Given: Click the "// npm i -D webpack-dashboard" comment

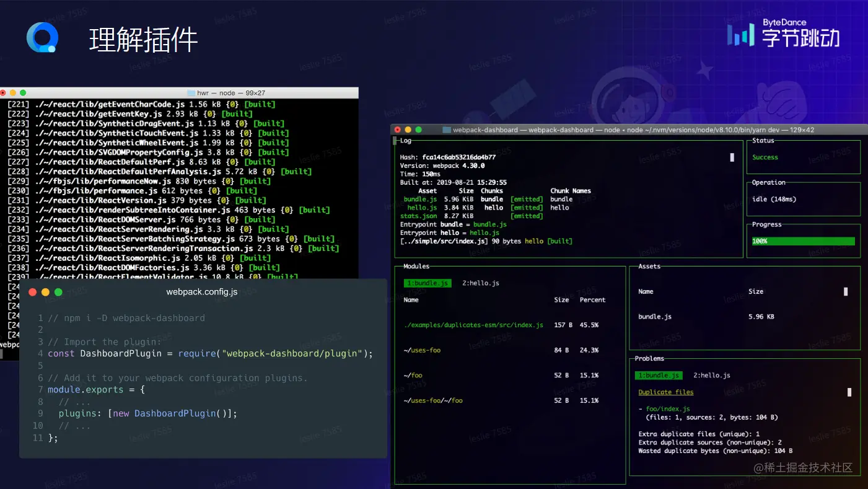Looking at the screenshot, I should pos(126,318).
